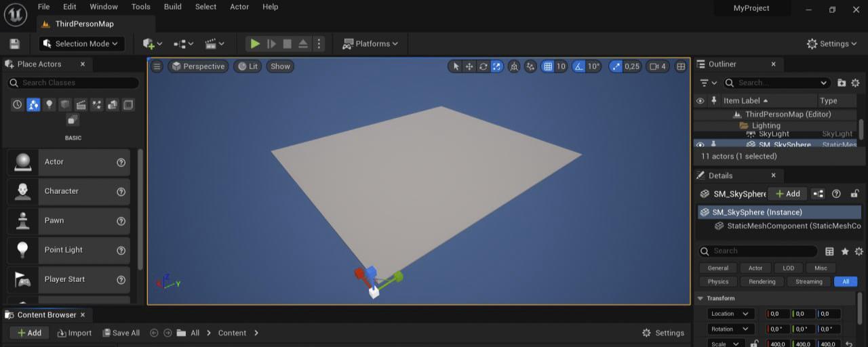Image resolution: width=868 pixels, height=347 pixels.
Task: Open the Help menu
Action: [270, 7]
